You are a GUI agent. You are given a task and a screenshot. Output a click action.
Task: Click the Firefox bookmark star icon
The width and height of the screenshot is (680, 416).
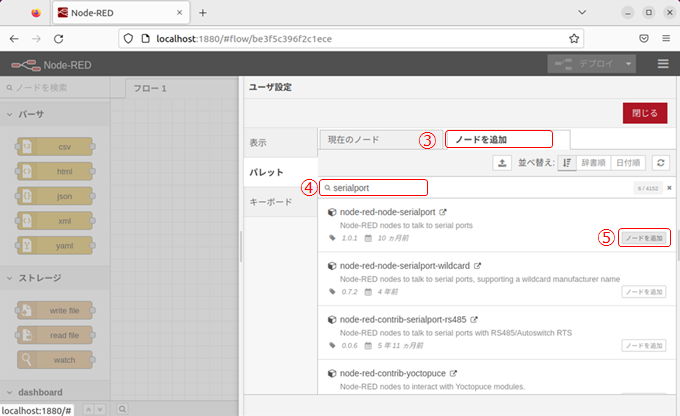(574, 38)
